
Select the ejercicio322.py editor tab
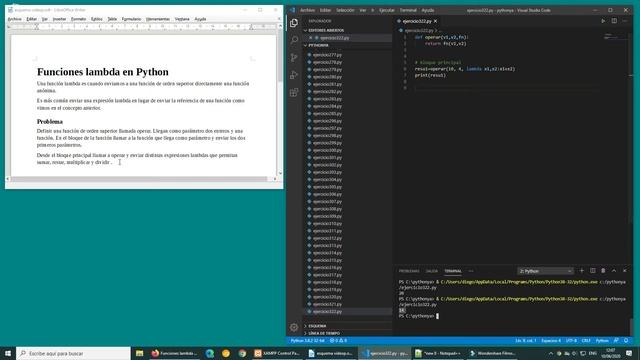tap(416, 21)
